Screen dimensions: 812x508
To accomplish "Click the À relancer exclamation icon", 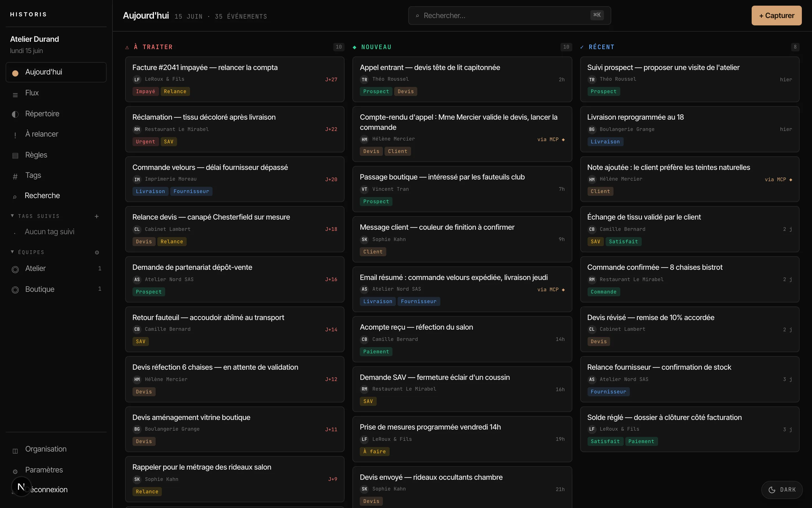I will 15,135.
